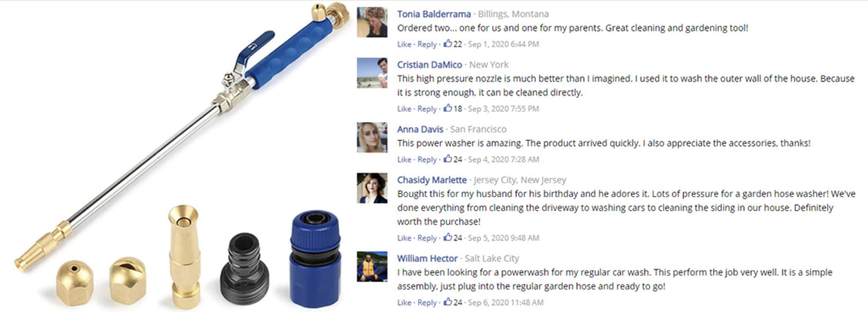Click the thumbs-up icon on Tonia Balderrama's comment
868x312 pixels.
pos(448,43)
